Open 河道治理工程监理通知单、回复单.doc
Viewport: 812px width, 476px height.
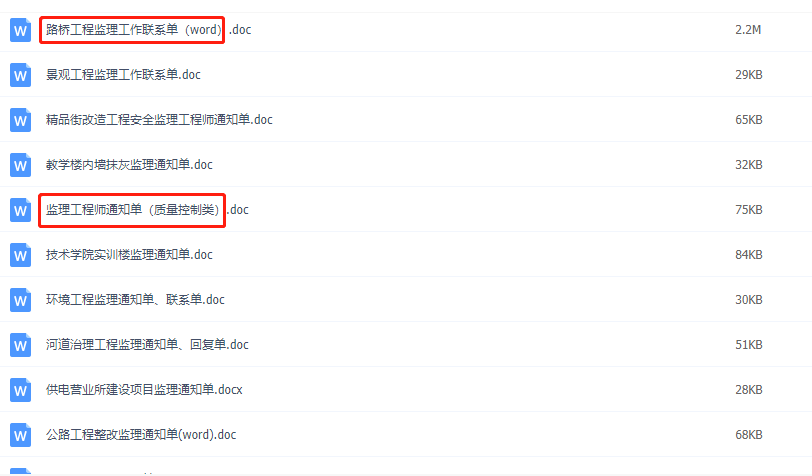(147, 345)
